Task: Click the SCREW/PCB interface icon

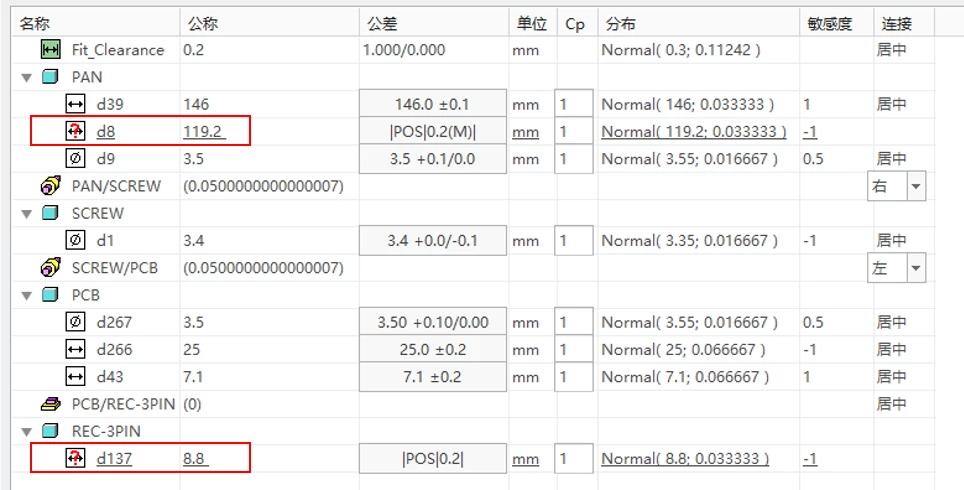Action: [x=50, y=267]
